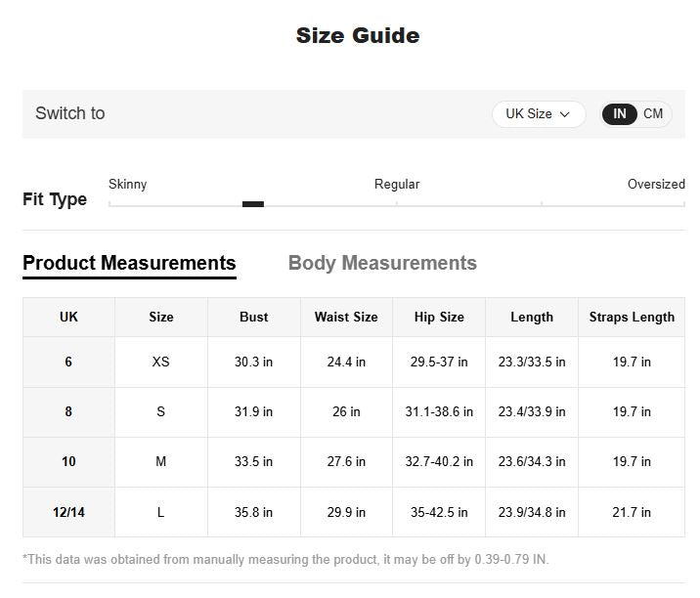Screen dimensions: 700x598
Task: Select the IN unit toggle
Action: [620, 114]
